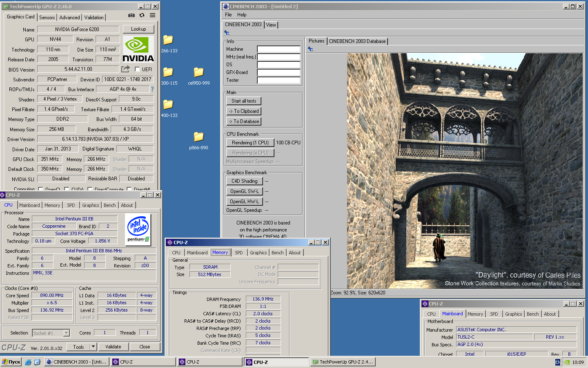Switch to View tab in CINEBENCH
This screenshot has height=368, width=588.
271,25
